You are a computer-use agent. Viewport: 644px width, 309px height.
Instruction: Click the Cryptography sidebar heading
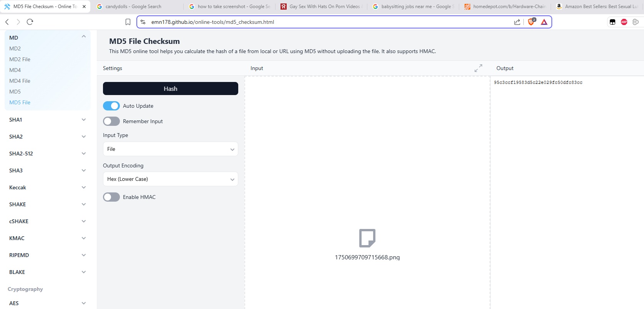25,289
